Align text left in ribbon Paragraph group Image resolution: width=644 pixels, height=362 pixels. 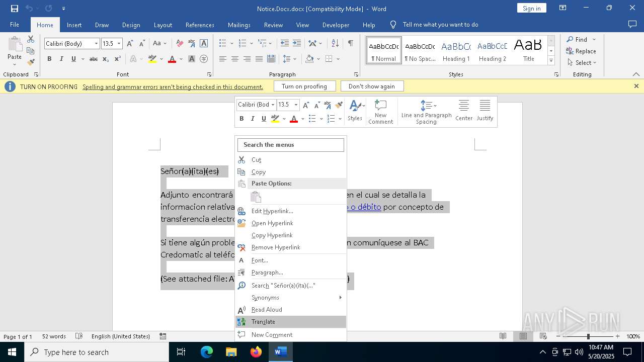[222, 59]
